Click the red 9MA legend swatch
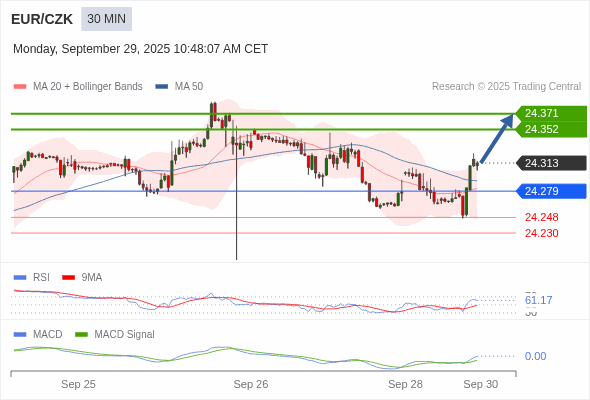The width and height of the screenshot is (590, 400). (x=68, y=278)
